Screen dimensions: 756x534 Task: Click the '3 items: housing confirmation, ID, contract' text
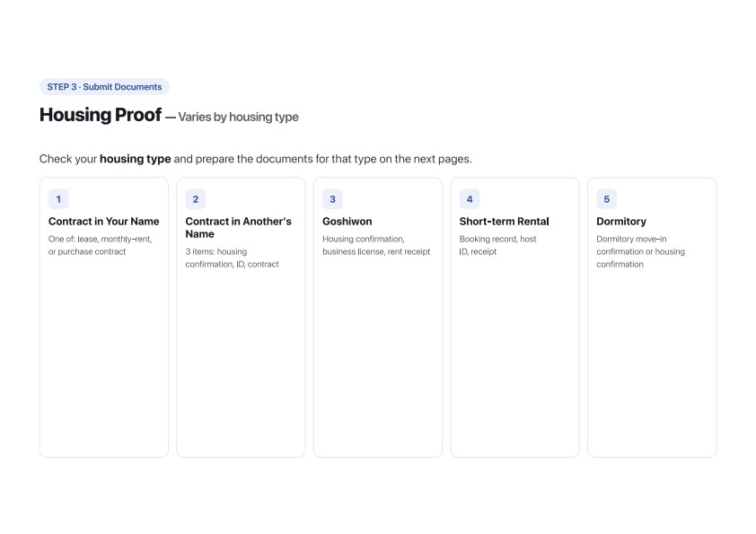click(232, 258)
